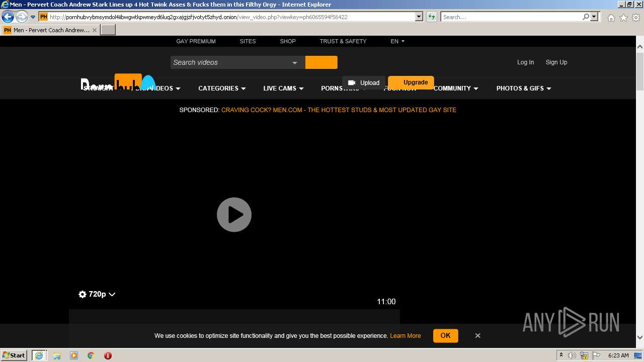Image resolution: width=644 pixels, height=362 pixels.
Task: Minimize the Internet Explorer window
Action: click(x=621, y=4)
